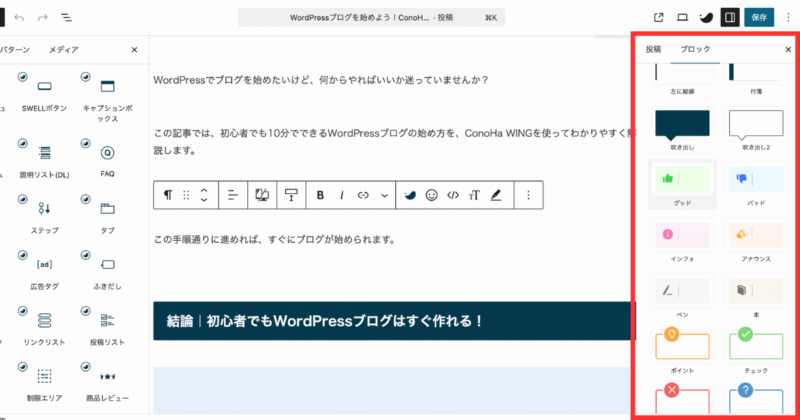Select heading 結論｜初心者でもWordPressブログはすぐ作れる！

click(x=394, y=321)
